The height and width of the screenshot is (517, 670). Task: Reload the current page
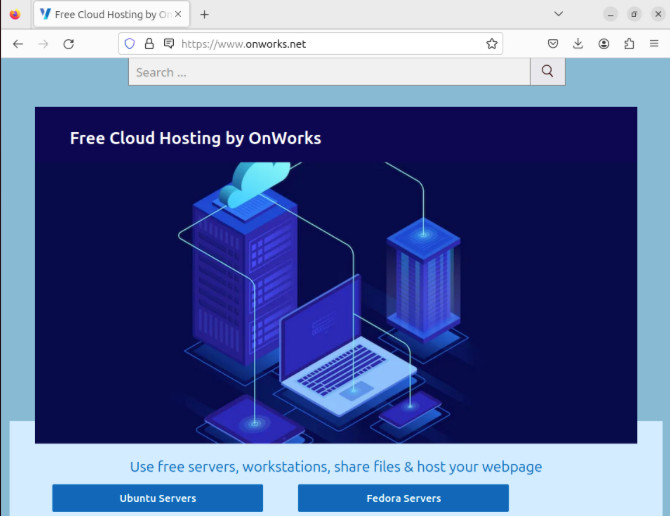pyautogui.click(x=69, y=44)
